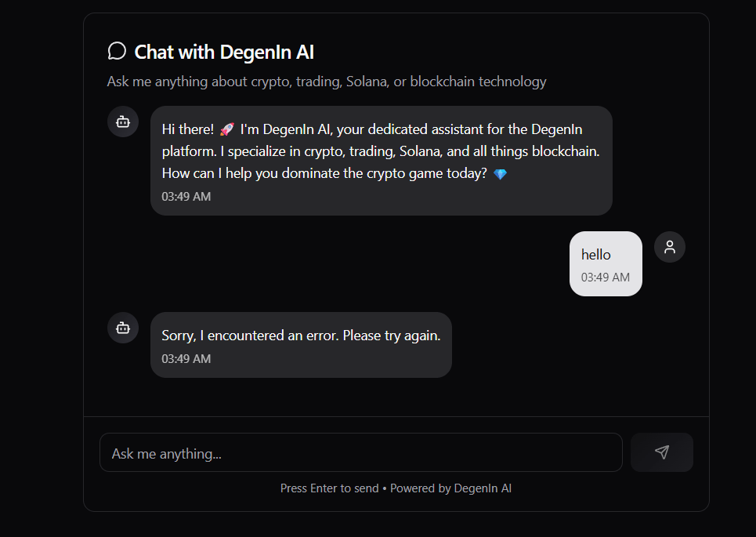756x537 pixels.
Task: Click the bot avatar beside the error message
Action: tap(123, 328)
